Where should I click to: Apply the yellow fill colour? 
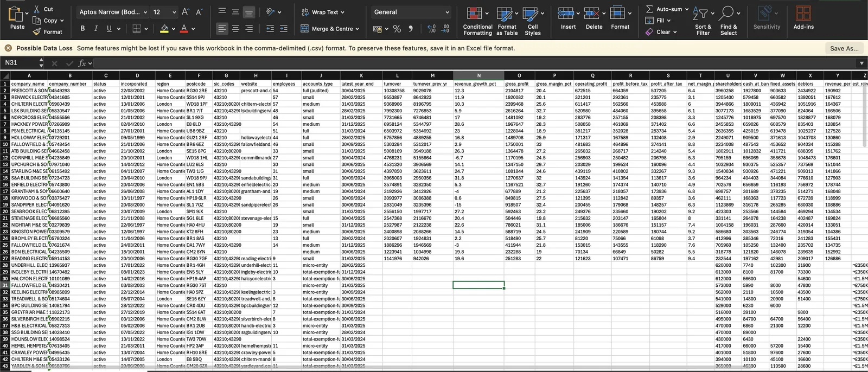click(164, 29)
